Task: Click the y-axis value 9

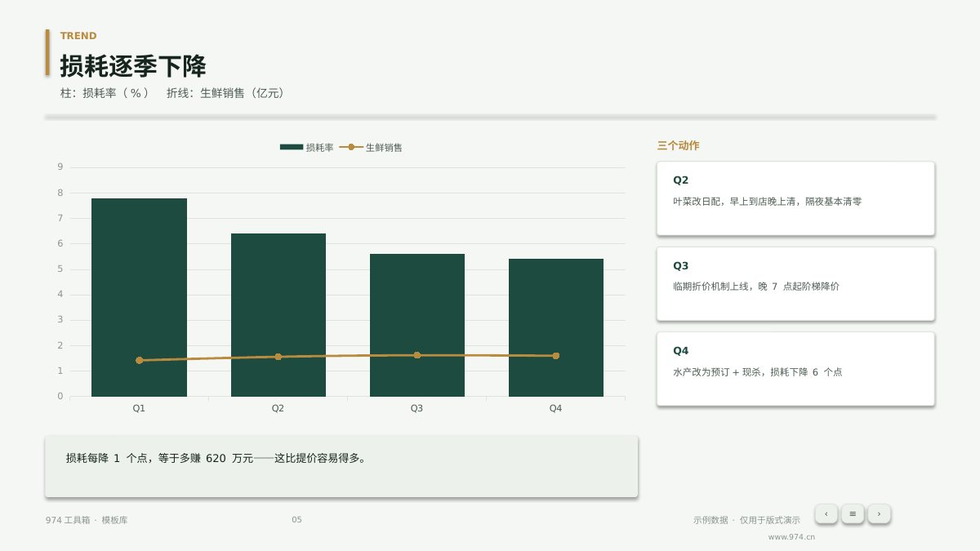Action: pyautogui.click(x=60, y=167)
